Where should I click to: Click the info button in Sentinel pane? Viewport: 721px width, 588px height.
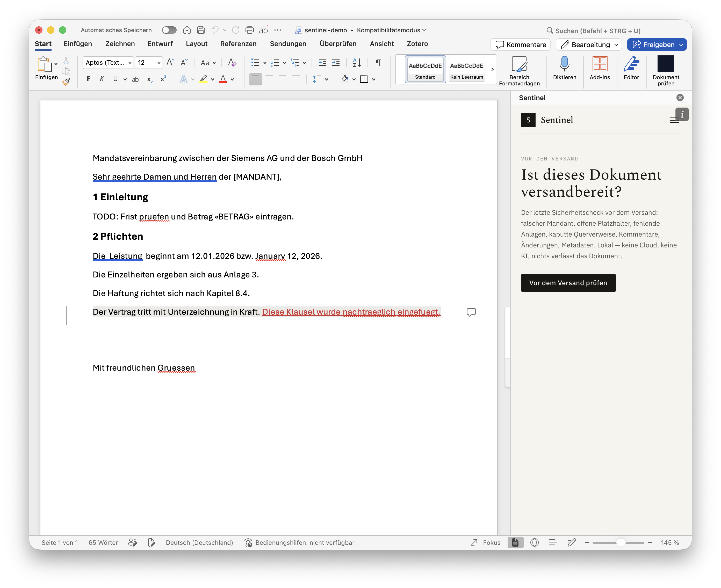pyautogui.click(x=682, y=114)
